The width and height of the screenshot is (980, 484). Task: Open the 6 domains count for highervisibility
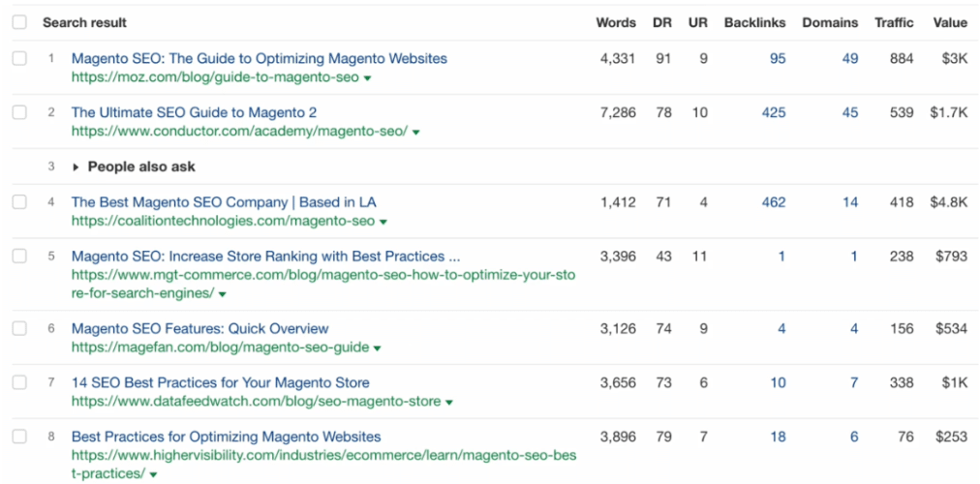point(854,438)
